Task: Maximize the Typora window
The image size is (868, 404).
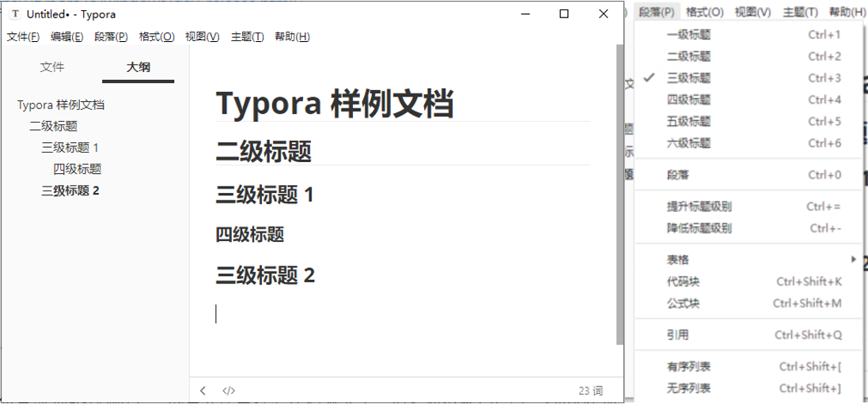Action: [x=564, y=14]
